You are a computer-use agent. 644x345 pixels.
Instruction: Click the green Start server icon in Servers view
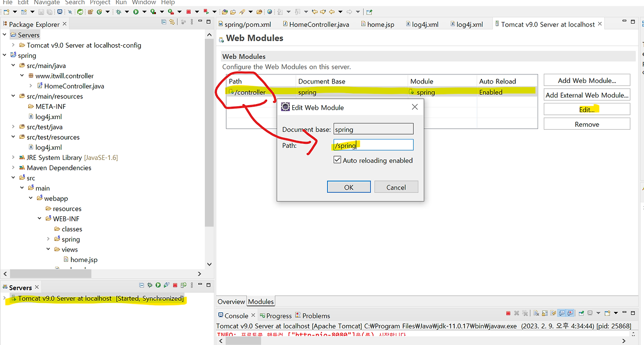tap(158, 285)
